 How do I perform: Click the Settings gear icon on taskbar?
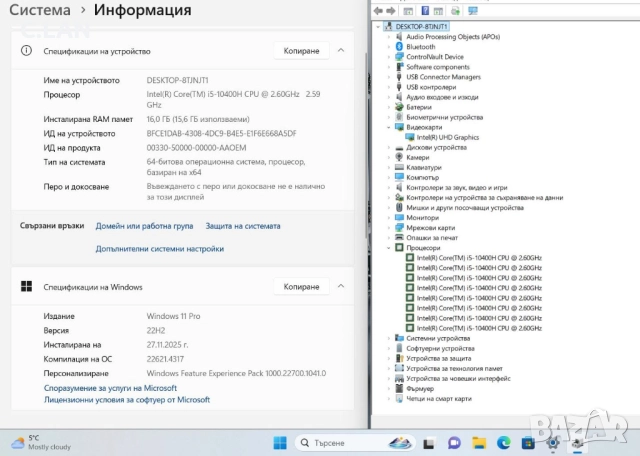click(553, 443)
